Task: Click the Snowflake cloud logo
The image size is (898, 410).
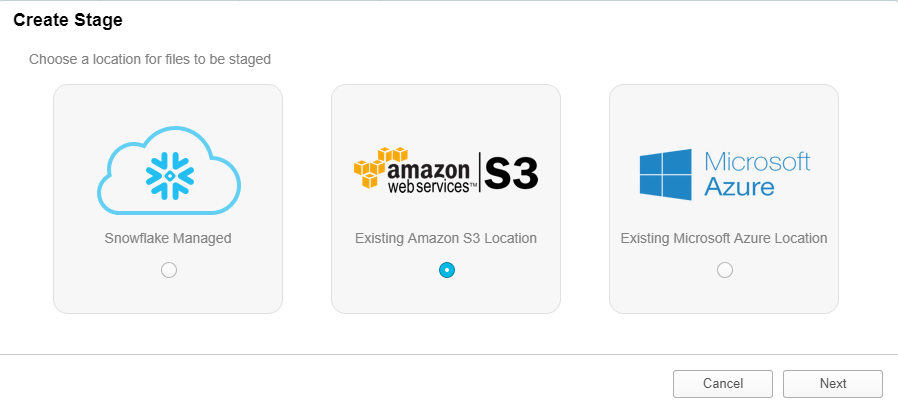Action: click(169, 171)
